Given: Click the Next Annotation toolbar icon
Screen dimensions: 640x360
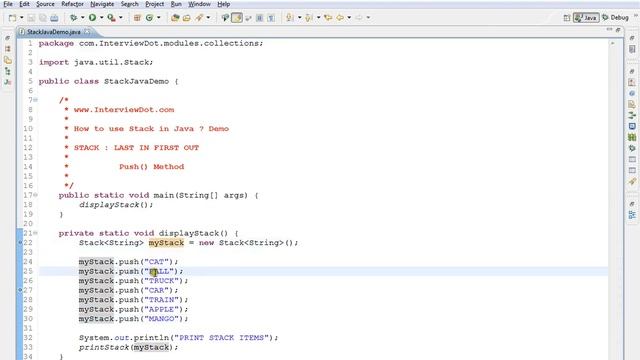Looking at the screenshot, I should pos(290,18).
